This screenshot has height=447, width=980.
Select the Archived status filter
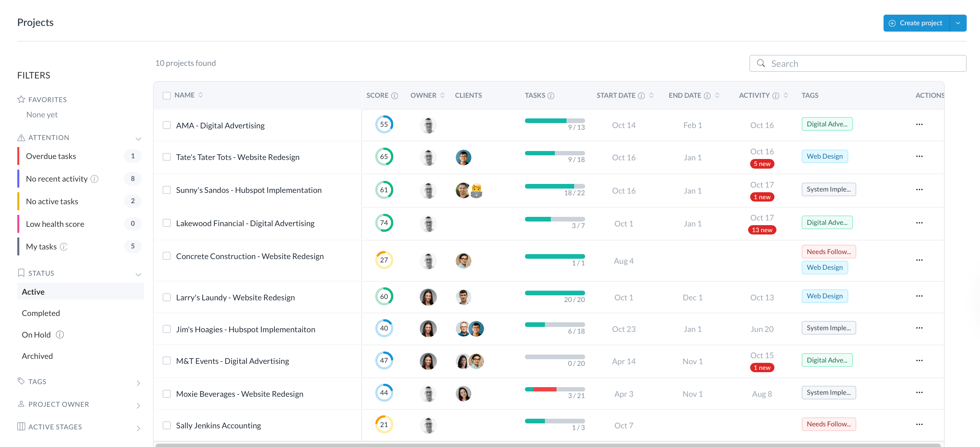click(x=37, y=356)
